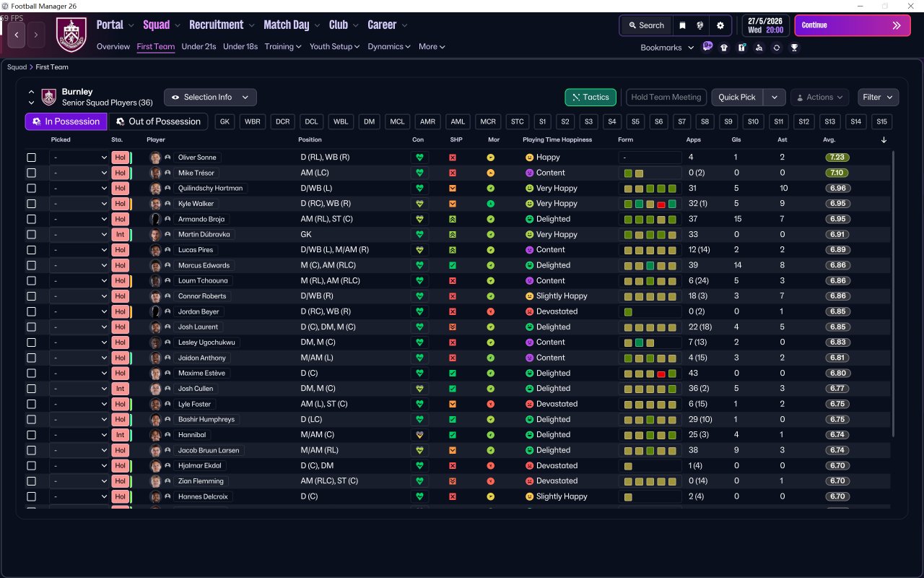Open the Portal menu
This screenshot has width=924, height=578.
pyautogui.click(x=115, y=25)
